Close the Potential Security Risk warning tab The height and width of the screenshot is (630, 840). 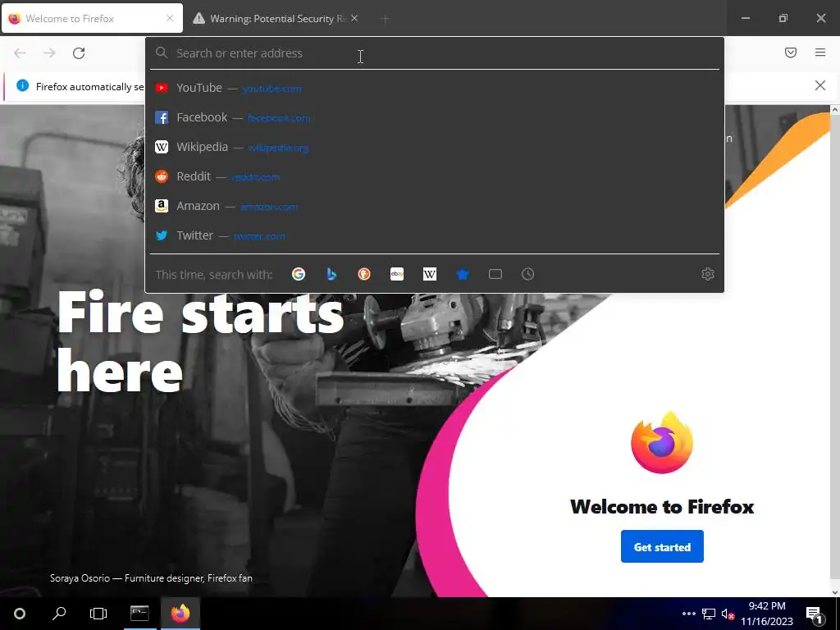click(354, 18)
